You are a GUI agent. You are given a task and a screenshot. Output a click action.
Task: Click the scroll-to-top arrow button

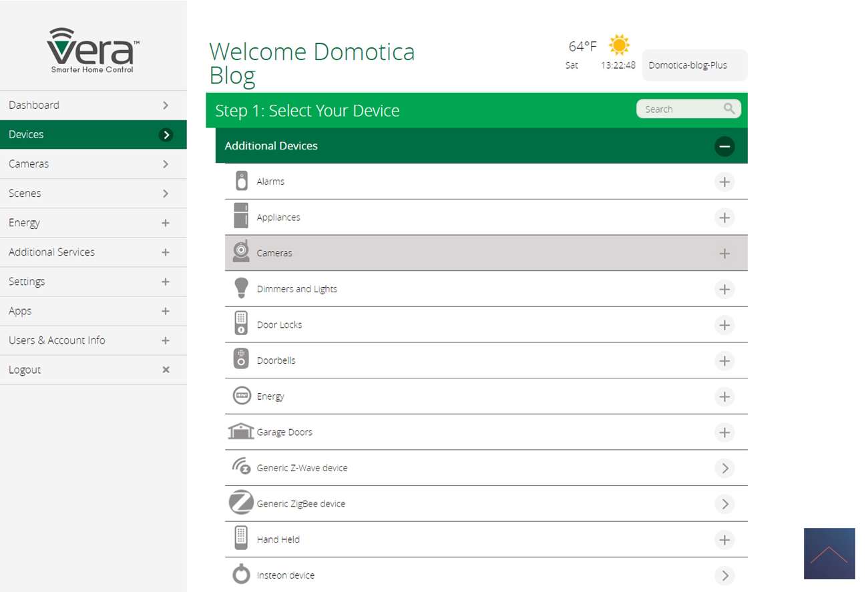point(829,554)
